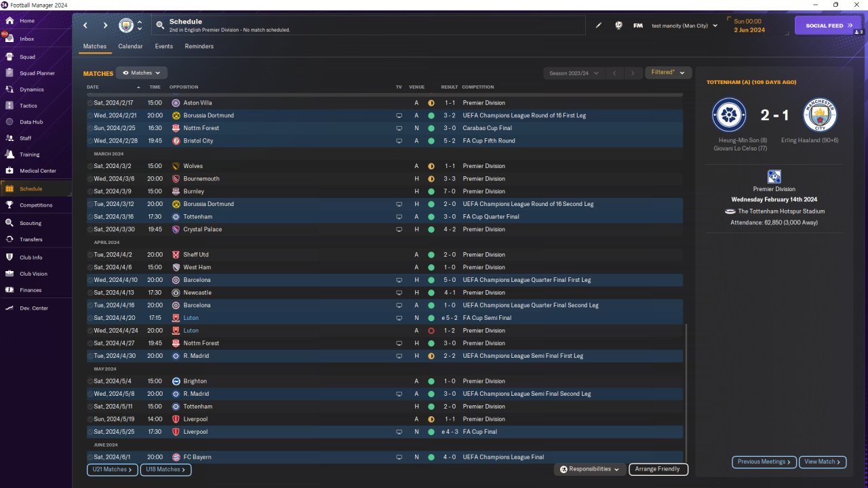The image size is (868, 488).
Task: Switch to the Events tab
Action: (x=163, y=47)
